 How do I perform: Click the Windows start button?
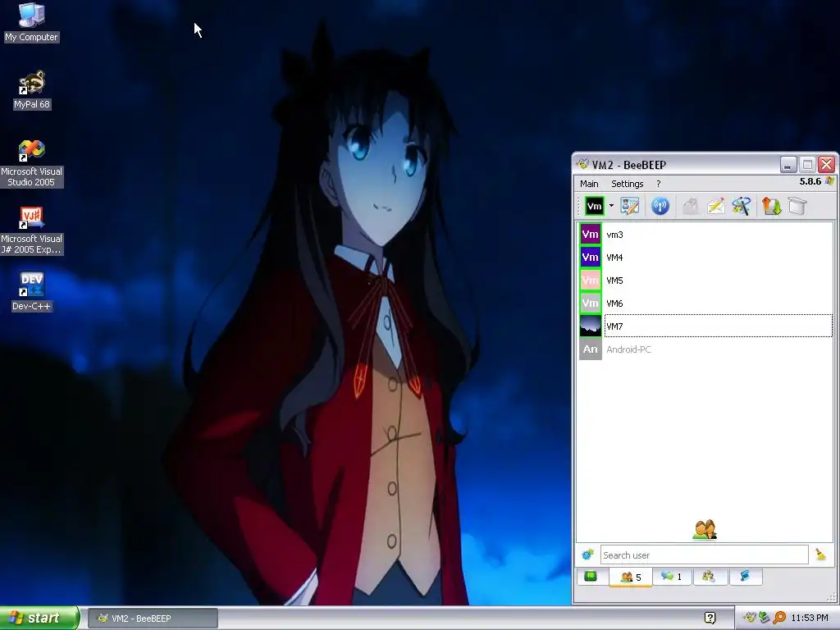pos(39,618)
